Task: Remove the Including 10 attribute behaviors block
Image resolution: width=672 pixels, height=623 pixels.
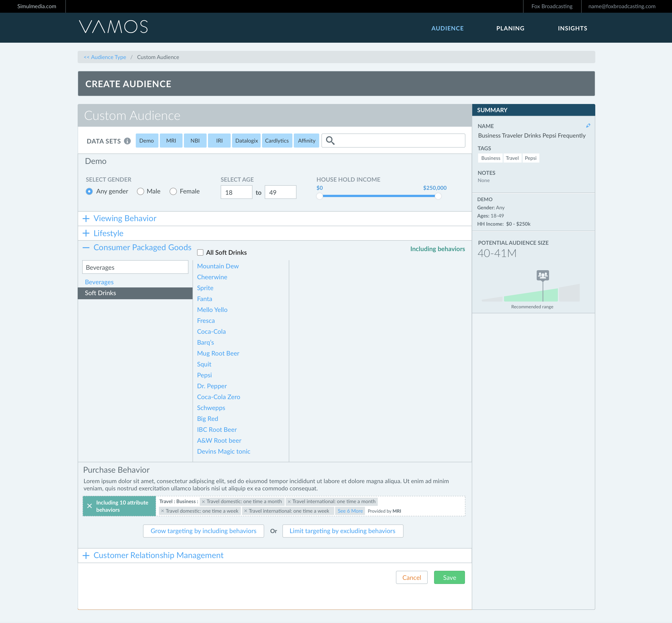Action: point(89,506)
